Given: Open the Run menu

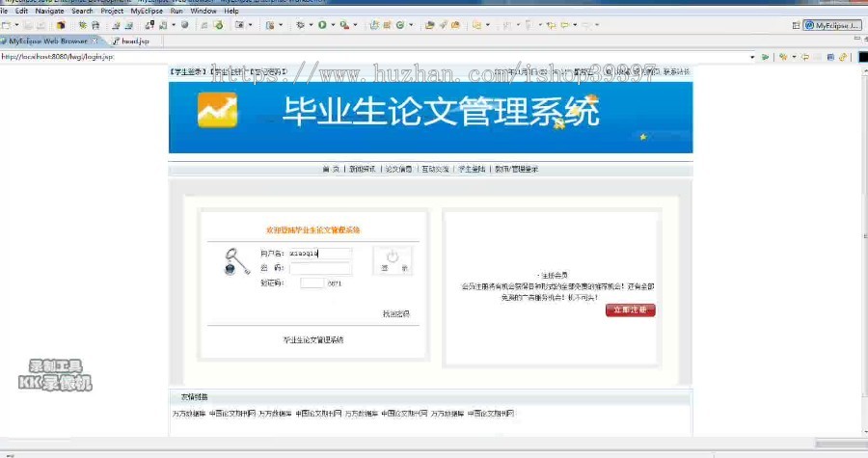Looking at the screenshot, I should pos(176,11).
